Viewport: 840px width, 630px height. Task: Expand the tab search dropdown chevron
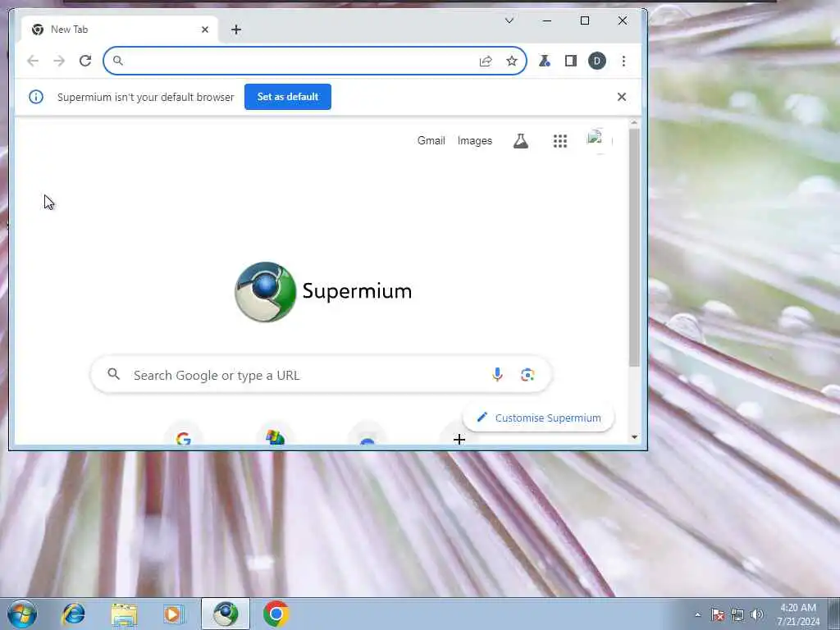click(509, 21)
